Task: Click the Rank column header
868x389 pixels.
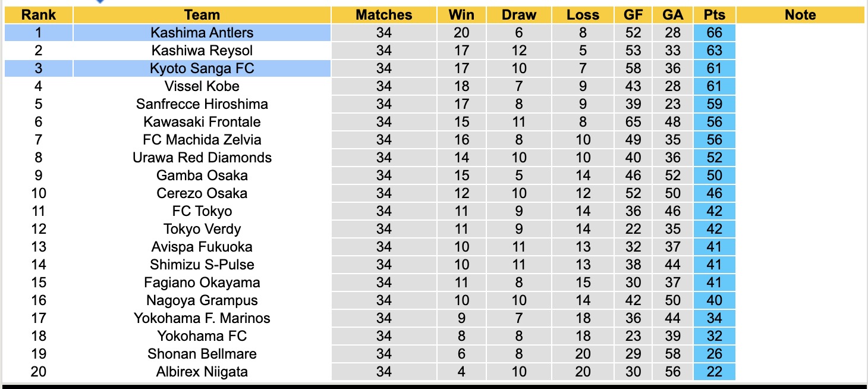Action: click(39, 15)
